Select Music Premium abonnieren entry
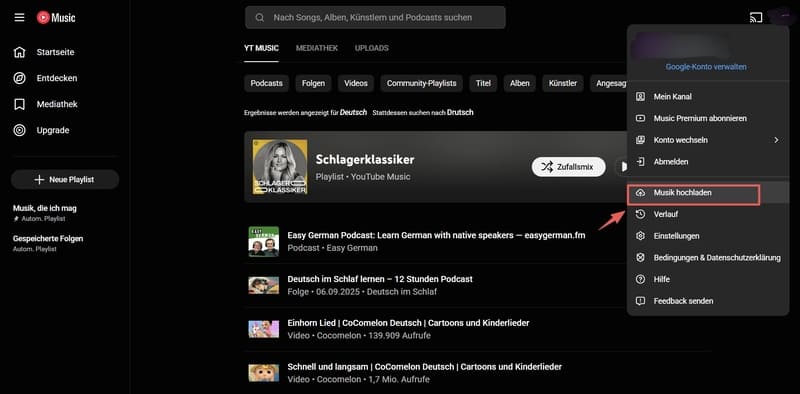The image size is (800, 394). pos(708,118)
